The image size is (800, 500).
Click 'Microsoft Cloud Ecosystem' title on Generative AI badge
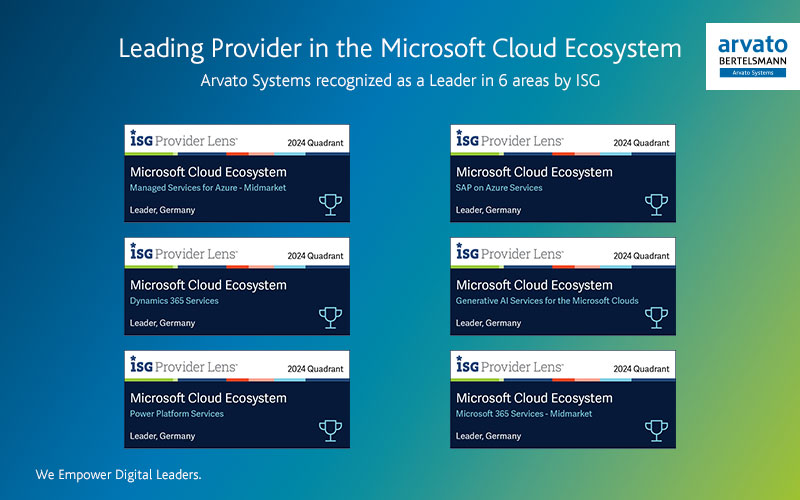click(534, 285)
